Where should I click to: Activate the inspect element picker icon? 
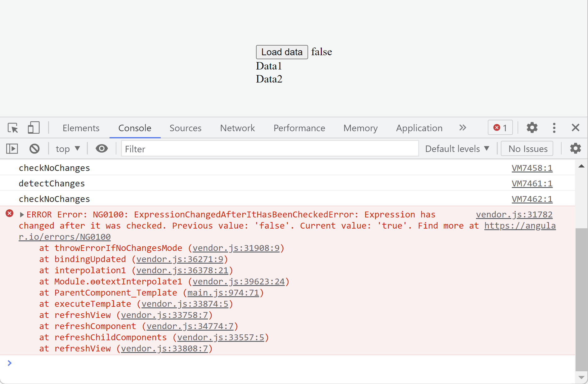(x=13, y=128)
